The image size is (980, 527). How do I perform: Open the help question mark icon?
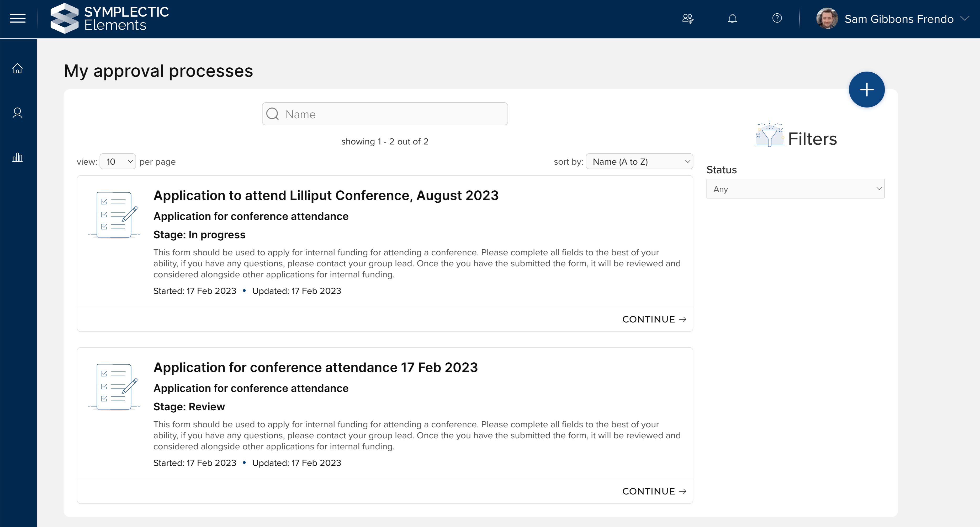777,18
